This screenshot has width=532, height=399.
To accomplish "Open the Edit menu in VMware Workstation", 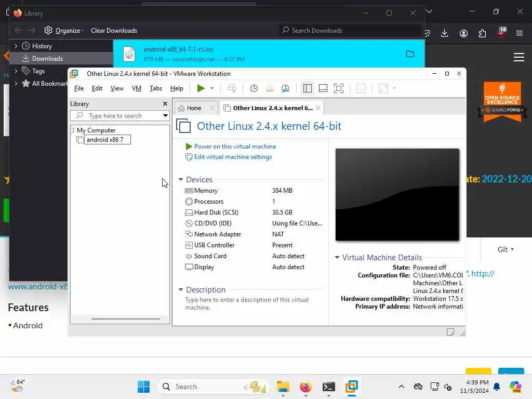I will (97, 88).
